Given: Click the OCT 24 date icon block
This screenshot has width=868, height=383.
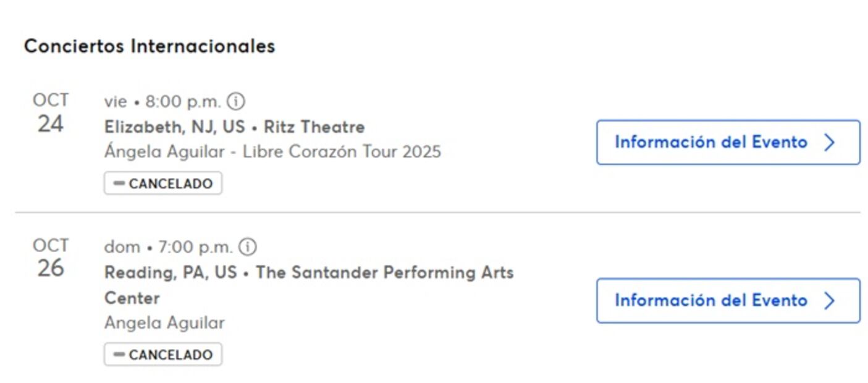Looking at the screenshot, I should 53,111.
